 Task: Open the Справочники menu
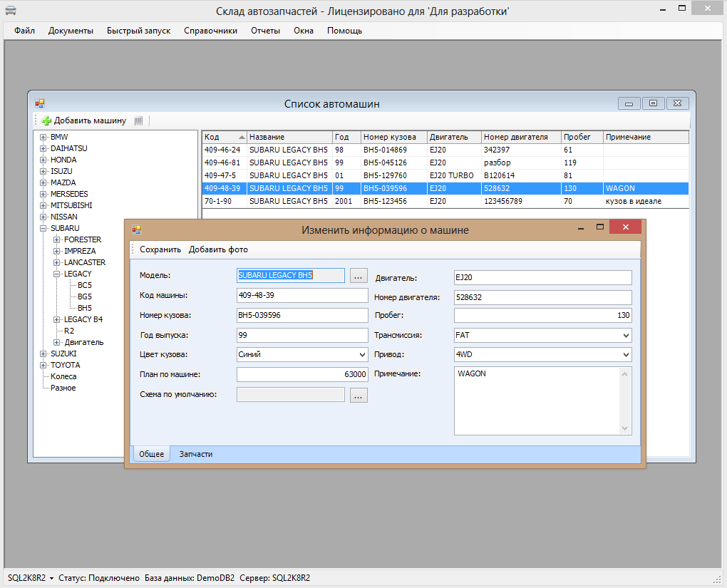pyautogui.click(x=210, y=31)
